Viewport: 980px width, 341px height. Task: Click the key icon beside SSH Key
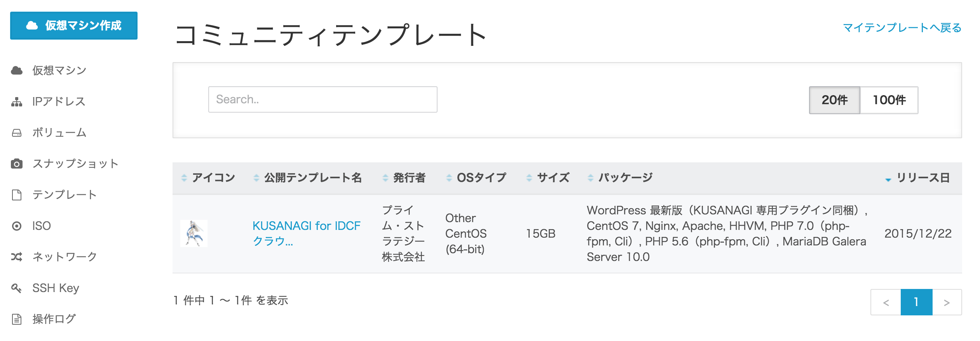(17, 288)
